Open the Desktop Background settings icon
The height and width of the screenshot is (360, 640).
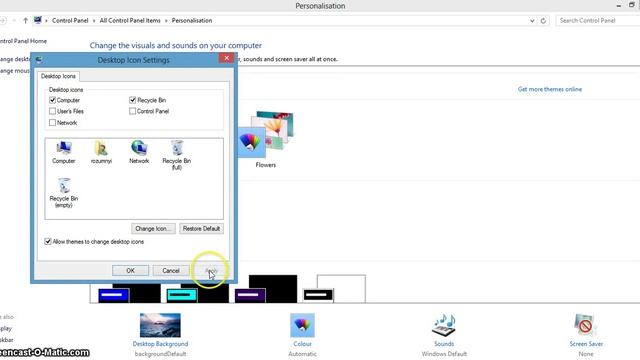coord(160,325)
